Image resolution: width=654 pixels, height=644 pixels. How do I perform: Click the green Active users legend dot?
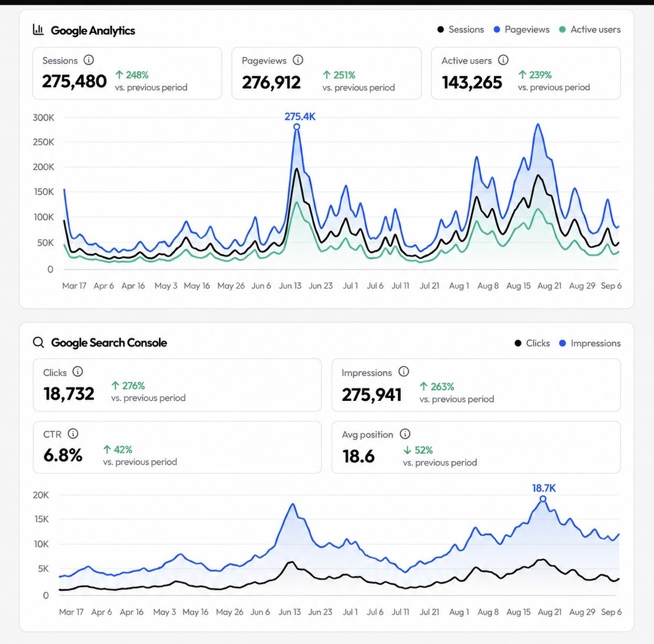click(x=562, y=29)
